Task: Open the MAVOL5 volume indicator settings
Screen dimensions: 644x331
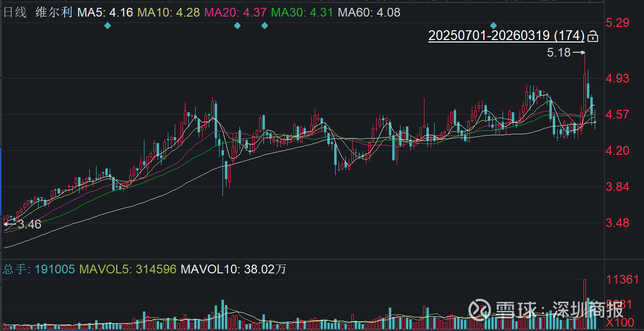Action: 128,269
